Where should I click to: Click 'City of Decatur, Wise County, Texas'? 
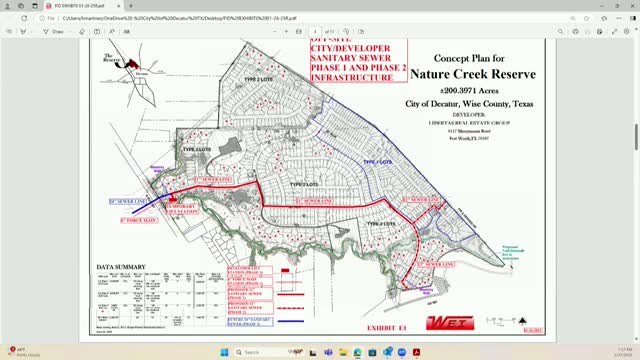click(x=469, y=104)
